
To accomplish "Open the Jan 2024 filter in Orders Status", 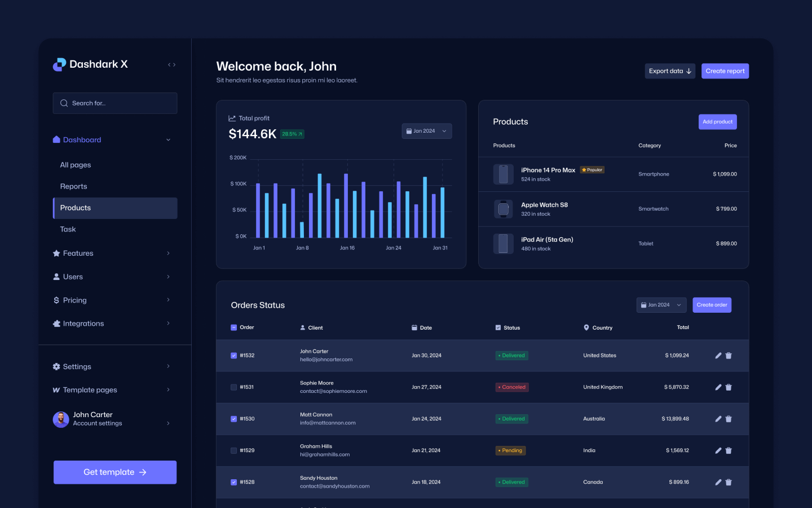I will pyautogui.click(x=661, y=305).
